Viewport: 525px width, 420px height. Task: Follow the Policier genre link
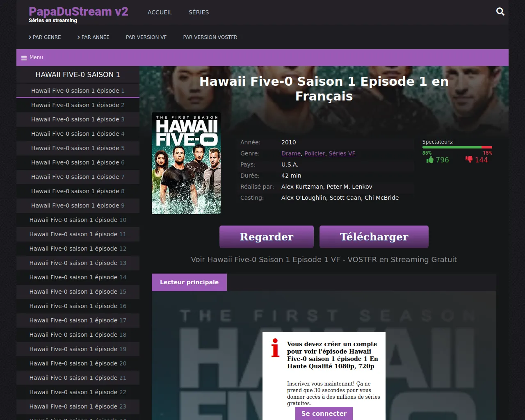tap(315, 153)
